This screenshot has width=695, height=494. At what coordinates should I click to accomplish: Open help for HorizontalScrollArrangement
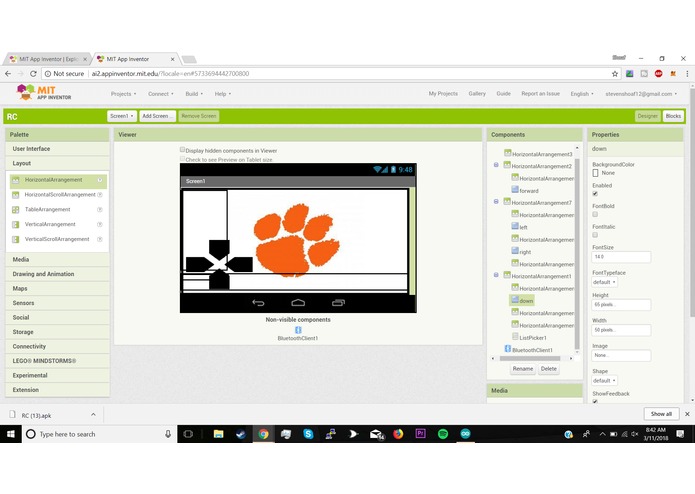pyautogui.click(x=100, y=194)
